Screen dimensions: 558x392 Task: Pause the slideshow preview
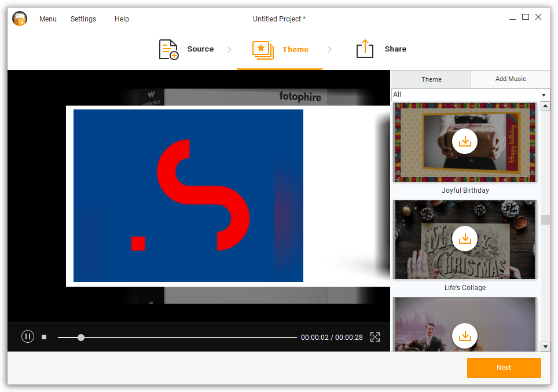28,336
